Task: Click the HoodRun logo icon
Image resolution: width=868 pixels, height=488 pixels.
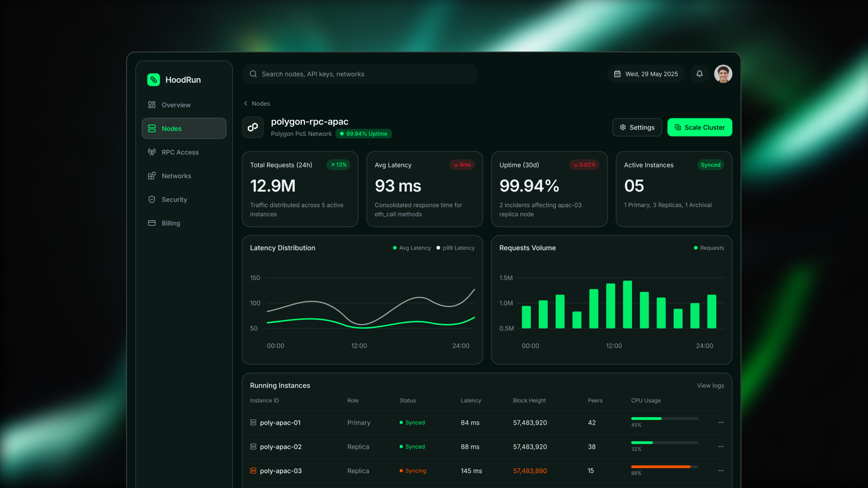Action: point(153,80)
